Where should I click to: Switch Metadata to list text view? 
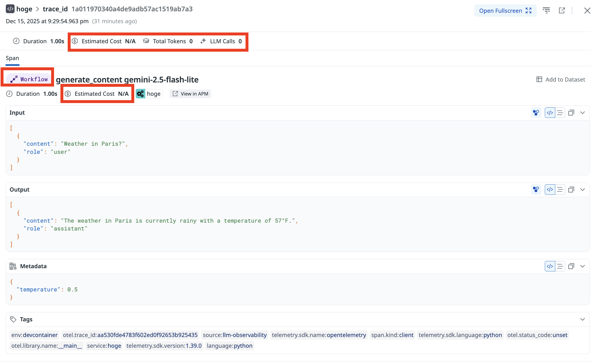(x=560, y=266)
